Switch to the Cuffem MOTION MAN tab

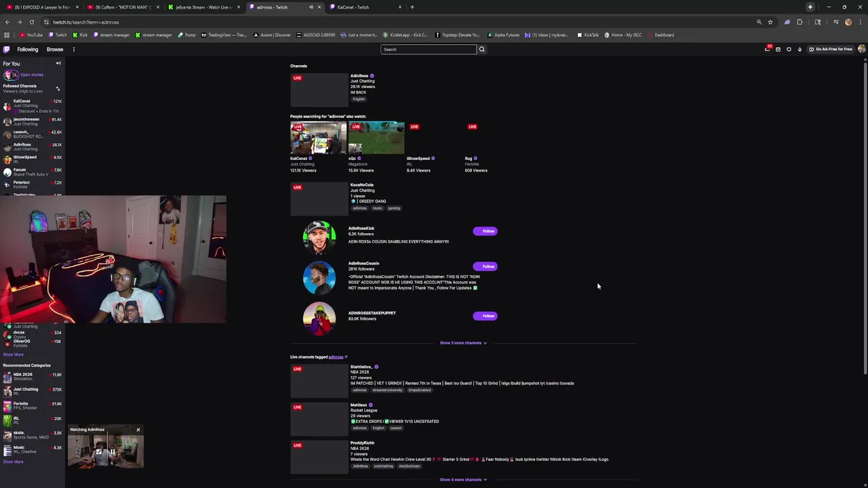tap(122, 7)
